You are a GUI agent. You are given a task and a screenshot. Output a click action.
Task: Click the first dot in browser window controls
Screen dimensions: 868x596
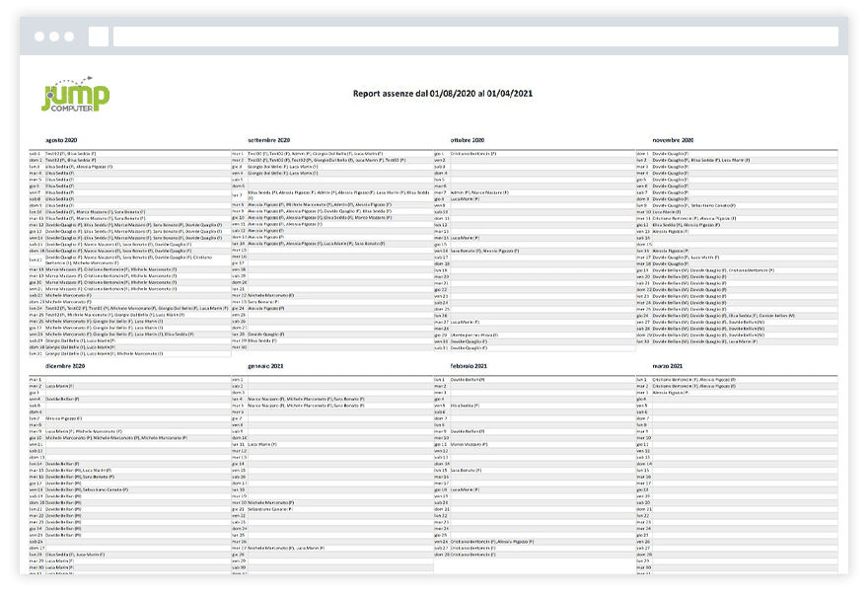tap(39, 37)
